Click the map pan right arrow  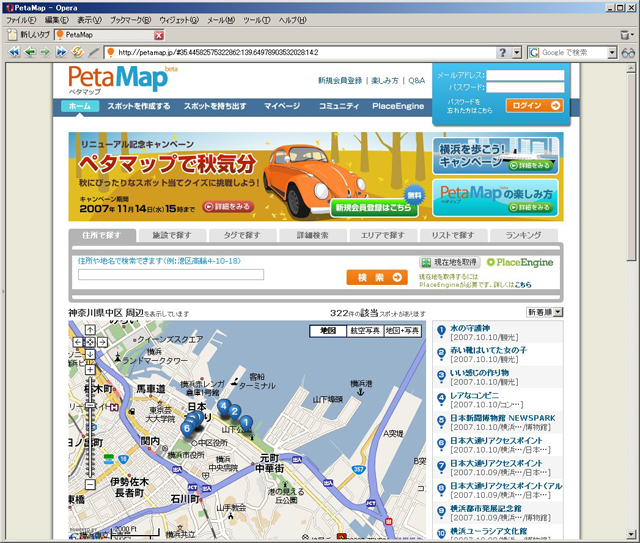[102, 342]
